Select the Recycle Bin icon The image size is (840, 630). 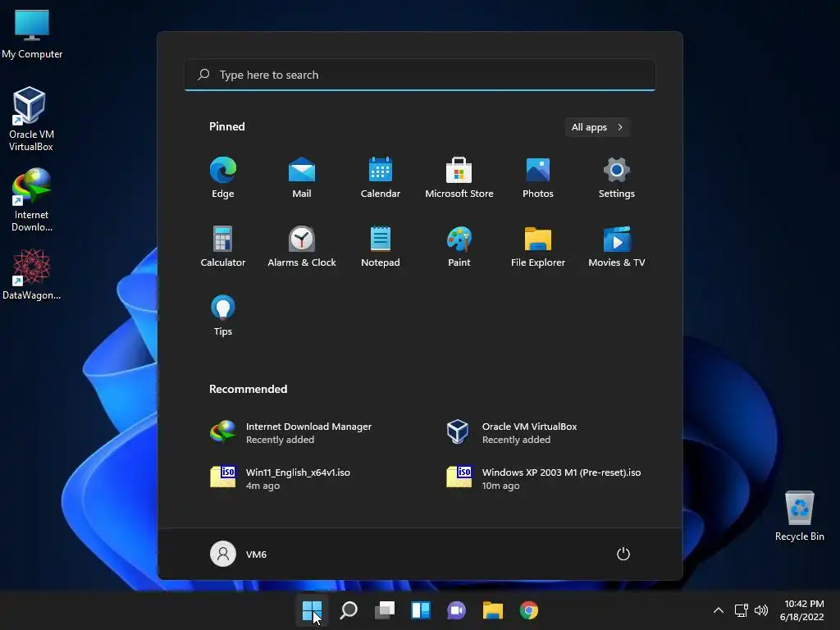pos(799,515)
